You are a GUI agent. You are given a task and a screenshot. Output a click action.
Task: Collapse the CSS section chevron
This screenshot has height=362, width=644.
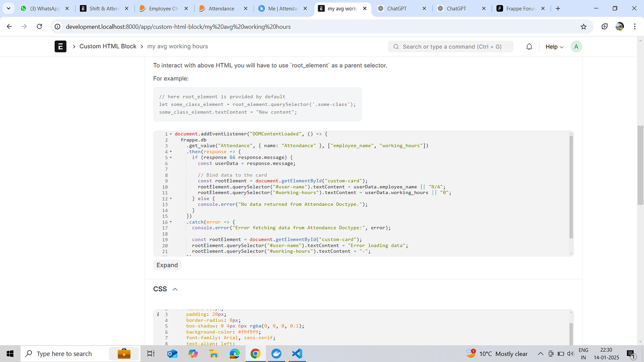pos(175,289)
